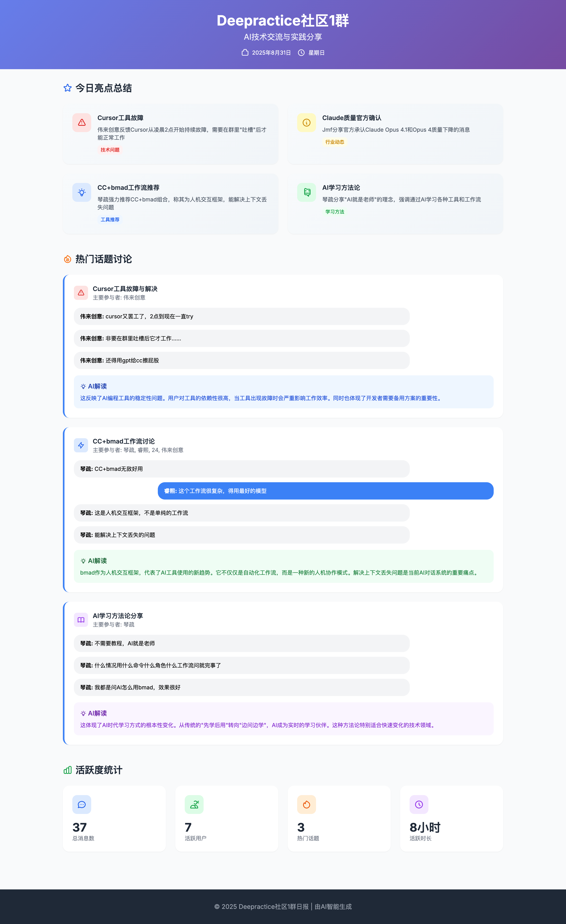Click the green icon in the AI学习方法论 card

pyautogui.click(x=306, y=192)
